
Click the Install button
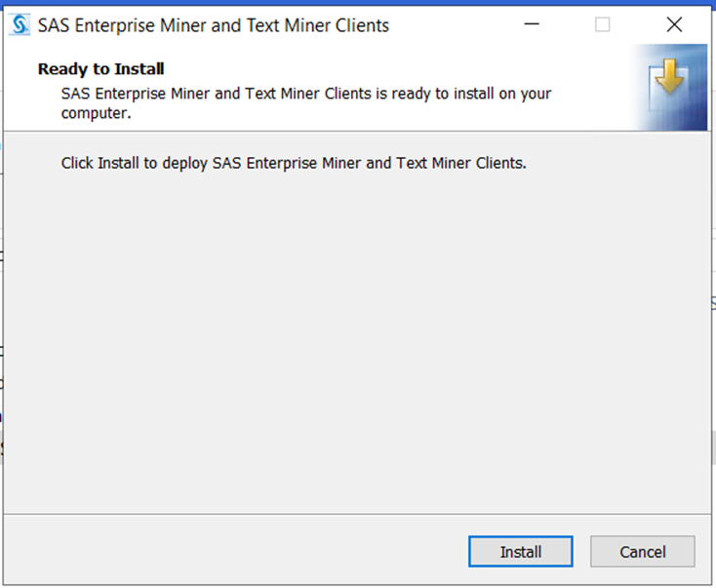[x=521, y=552]
